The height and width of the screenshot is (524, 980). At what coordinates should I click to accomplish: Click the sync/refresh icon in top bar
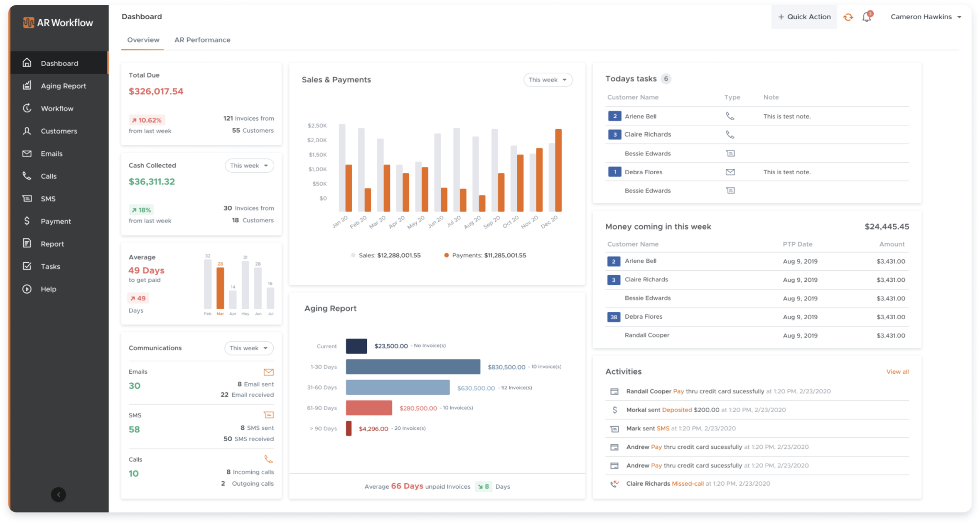(848, 17)
